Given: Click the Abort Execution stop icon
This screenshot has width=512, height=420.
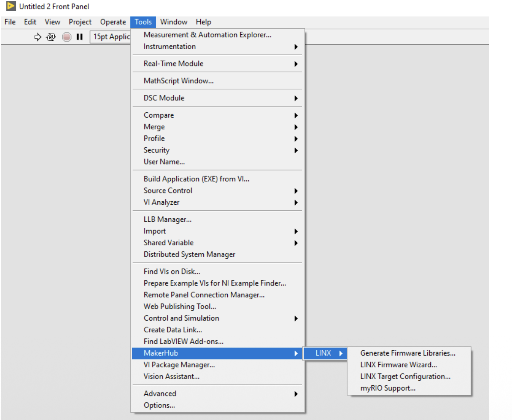Looking at the screenshot, I should (67, 37).
